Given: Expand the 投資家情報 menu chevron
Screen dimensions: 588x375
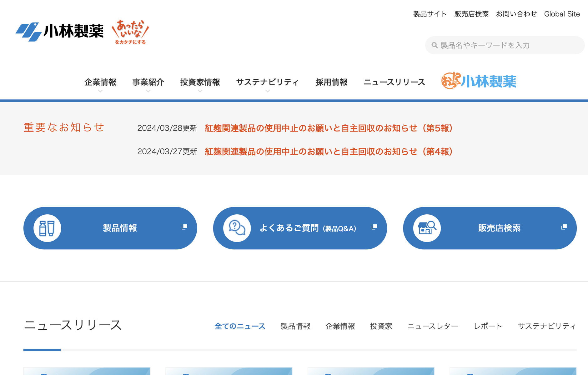Looking at the screenshot, I should click(200, 91).
